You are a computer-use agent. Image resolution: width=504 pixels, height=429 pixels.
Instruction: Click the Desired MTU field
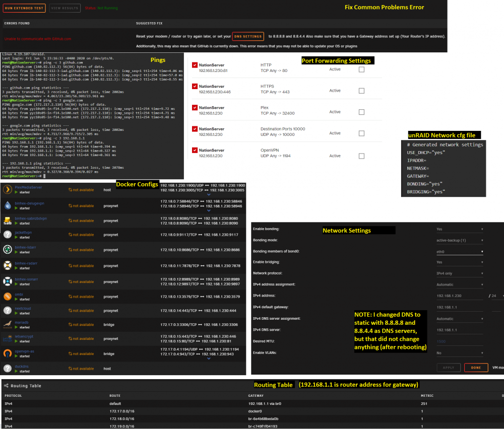coord(460,341)
